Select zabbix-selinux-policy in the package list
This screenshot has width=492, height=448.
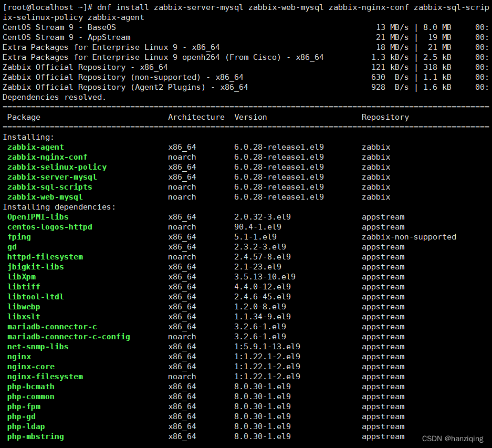click(x=57, y=167)
